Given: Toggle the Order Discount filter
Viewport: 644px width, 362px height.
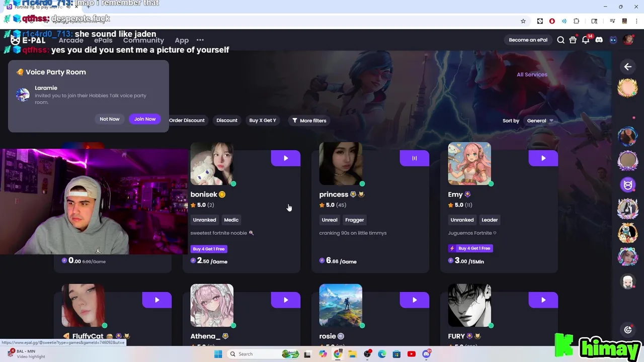Looking at the screenshot, I should (187, 121).
